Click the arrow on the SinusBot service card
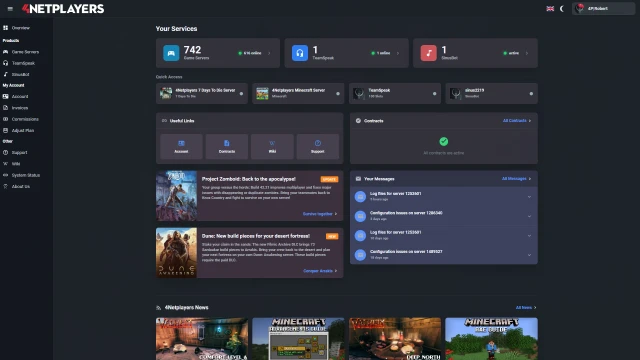Screen dimensions: 640x360 coord(527,53)
